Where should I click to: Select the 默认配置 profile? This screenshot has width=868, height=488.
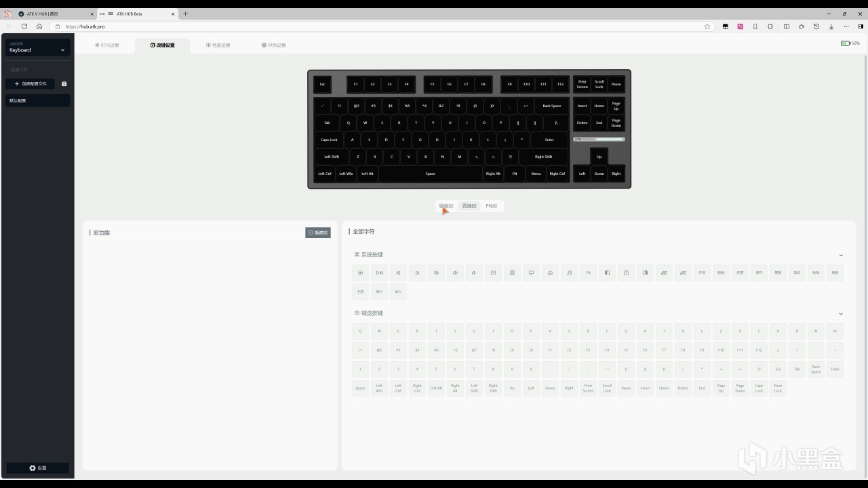37,100
